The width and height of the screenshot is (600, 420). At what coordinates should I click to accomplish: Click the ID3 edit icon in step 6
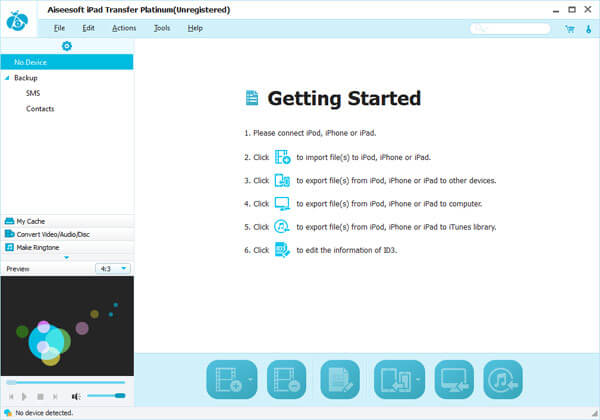282,250
